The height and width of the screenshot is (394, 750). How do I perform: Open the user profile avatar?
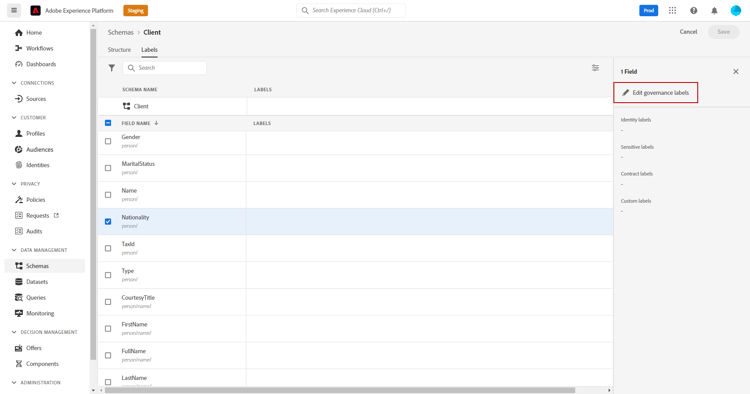point(736,11)
